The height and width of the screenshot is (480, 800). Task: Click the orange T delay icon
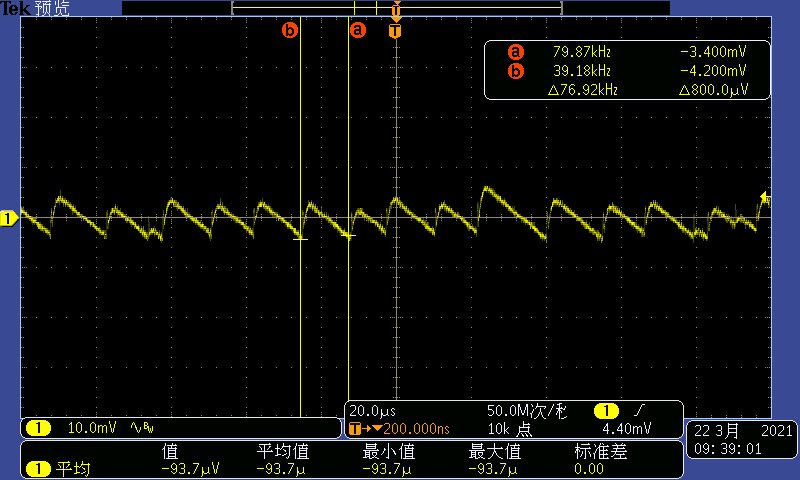click(x=355, y=428)
